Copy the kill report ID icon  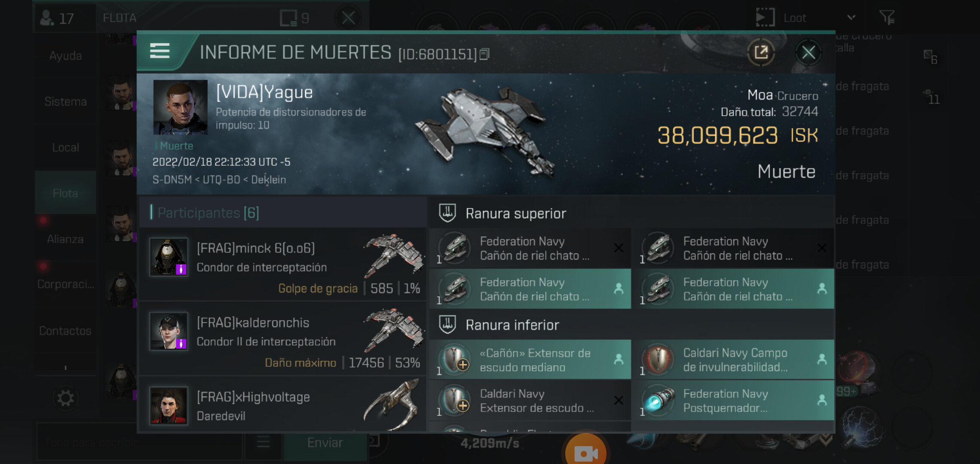(x=484, y=54)
